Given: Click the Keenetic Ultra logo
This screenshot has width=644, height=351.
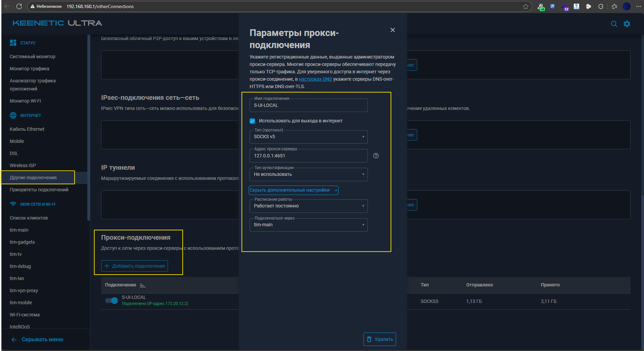Looking at the screenshot, I should coord(57,23).
